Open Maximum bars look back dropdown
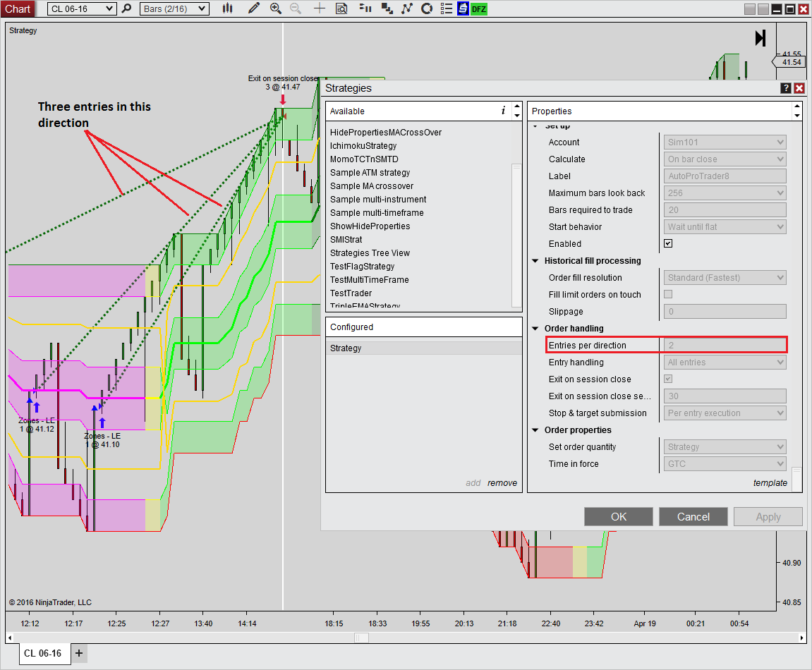 click(x=725, y=193)
